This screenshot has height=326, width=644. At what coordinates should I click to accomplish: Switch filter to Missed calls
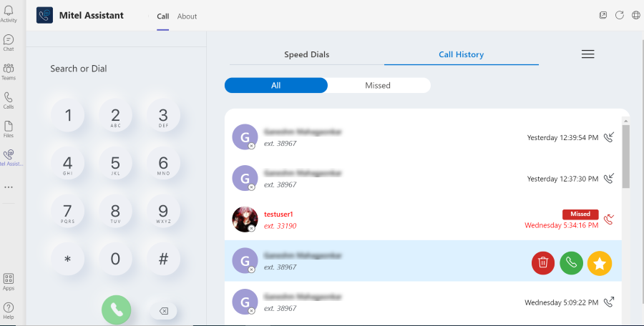click(x=378, y=85)
